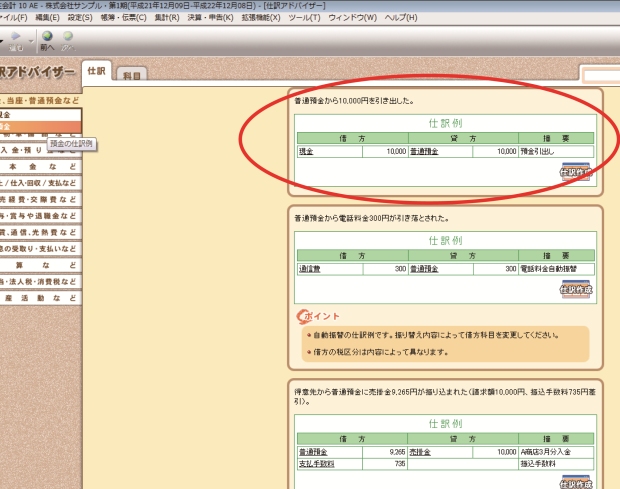Viewport: 620px width, 489px height.
Task: Click the 進む forward arrow icon
Action: click(15, 36)
